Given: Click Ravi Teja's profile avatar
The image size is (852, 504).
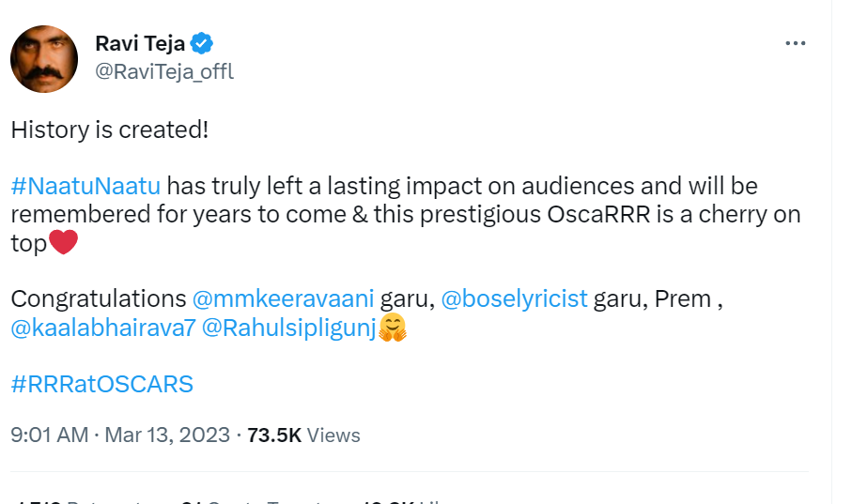Looking at the screenshot, I should coord(44,59).
